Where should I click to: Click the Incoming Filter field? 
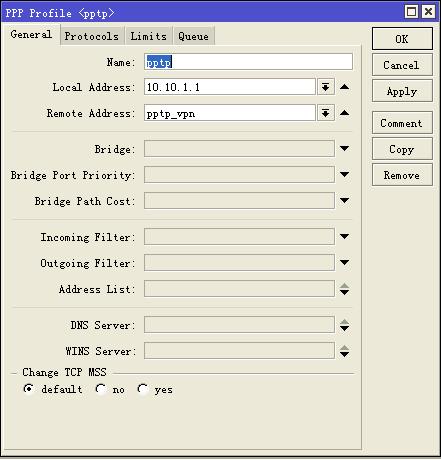pos(239,236)
